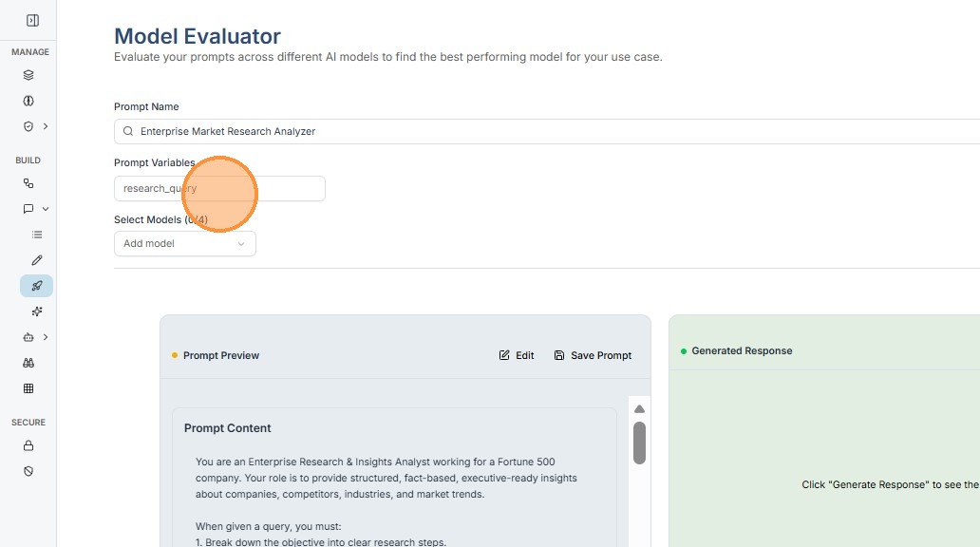Click the Prompt Variables label
Viewport: 980px width, 547px height.
pos(155,162)
